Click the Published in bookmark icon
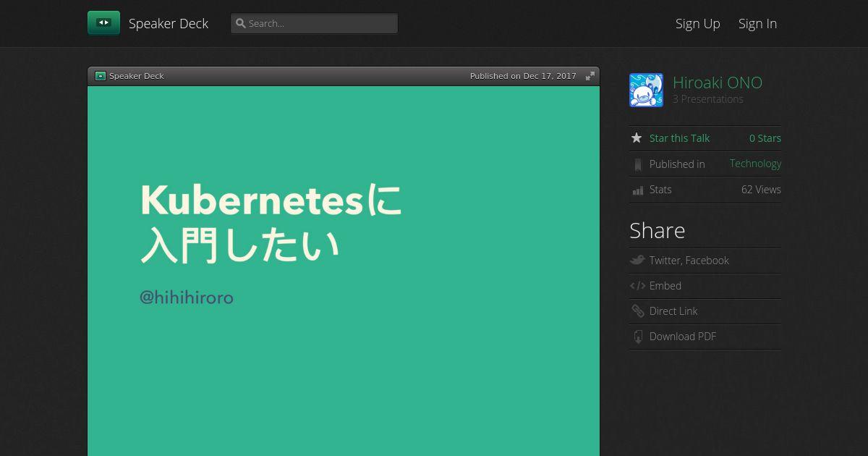Viewport: 868px width, 456px height. click(637, 164)
